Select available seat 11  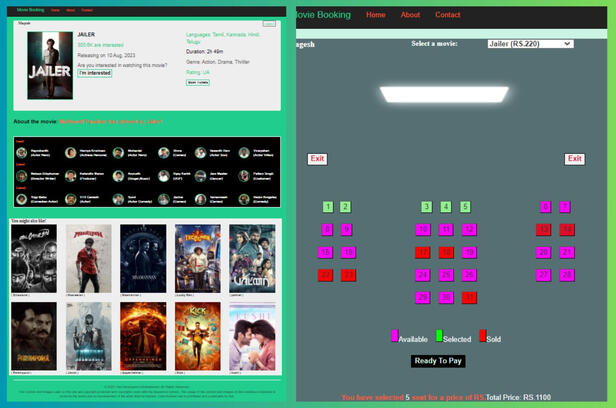click(446, 229)
